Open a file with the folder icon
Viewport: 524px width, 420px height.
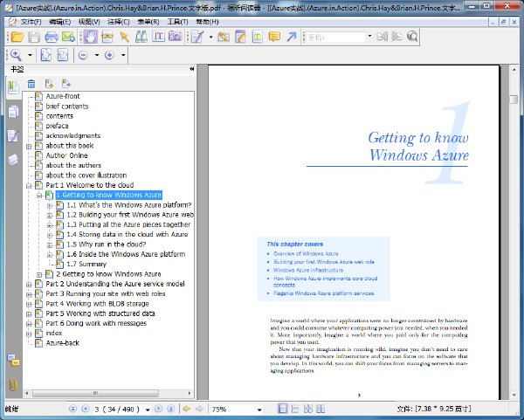(x=17, y=37)
